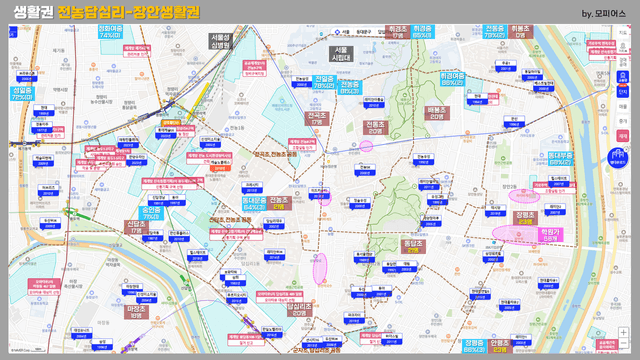Select the 지도 map type tab

tap(623, 32)
